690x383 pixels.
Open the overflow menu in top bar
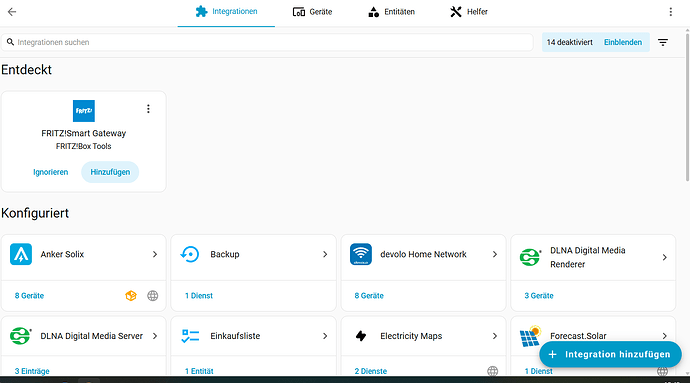(x=671, y=12)
